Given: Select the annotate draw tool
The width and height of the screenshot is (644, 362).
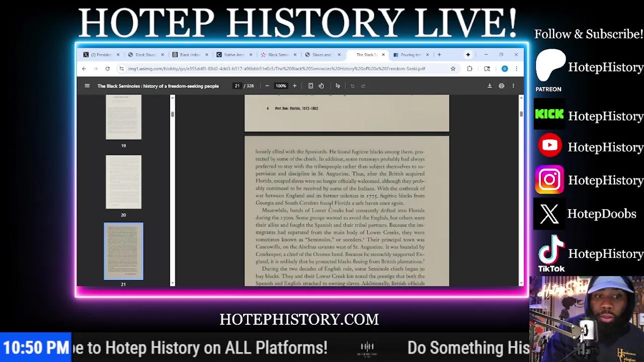Looking at the screenshot, I should coord(338,86).
